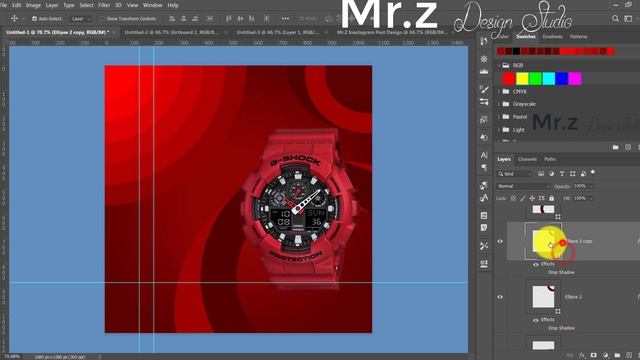Open the Kind layer filter dropdown
Screen dimensions: 640x360
(x=515, y=174)
